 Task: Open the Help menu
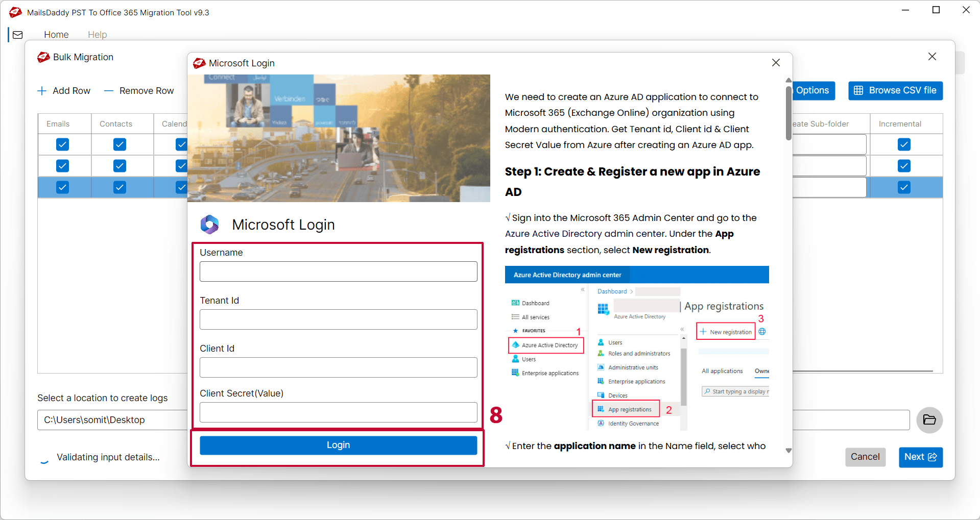97,34
